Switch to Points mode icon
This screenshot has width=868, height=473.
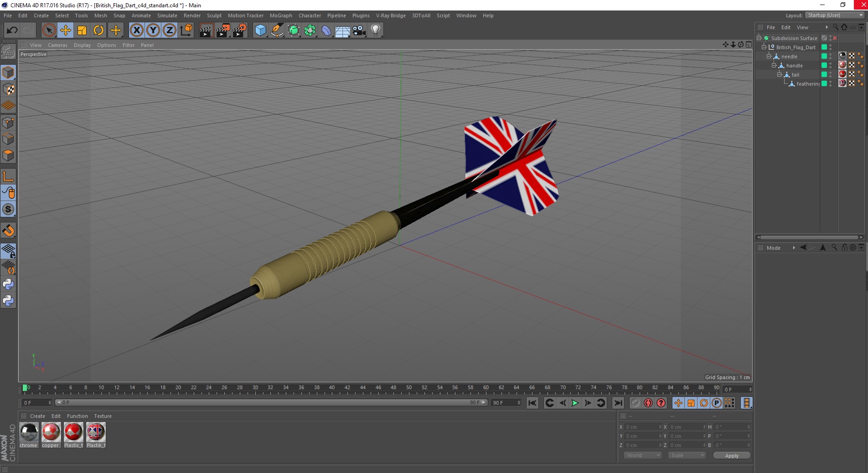[x=8, y=123]
